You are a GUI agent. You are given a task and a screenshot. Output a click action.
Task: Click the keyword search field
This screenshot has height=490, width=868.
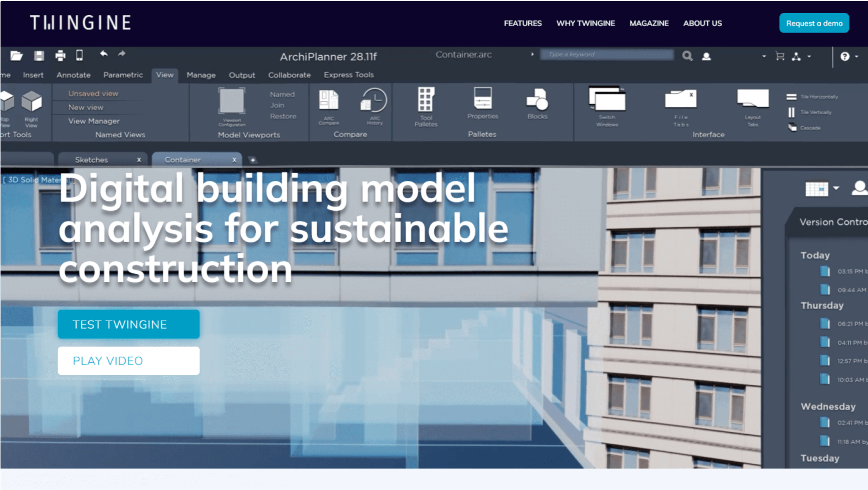point(607,54)
